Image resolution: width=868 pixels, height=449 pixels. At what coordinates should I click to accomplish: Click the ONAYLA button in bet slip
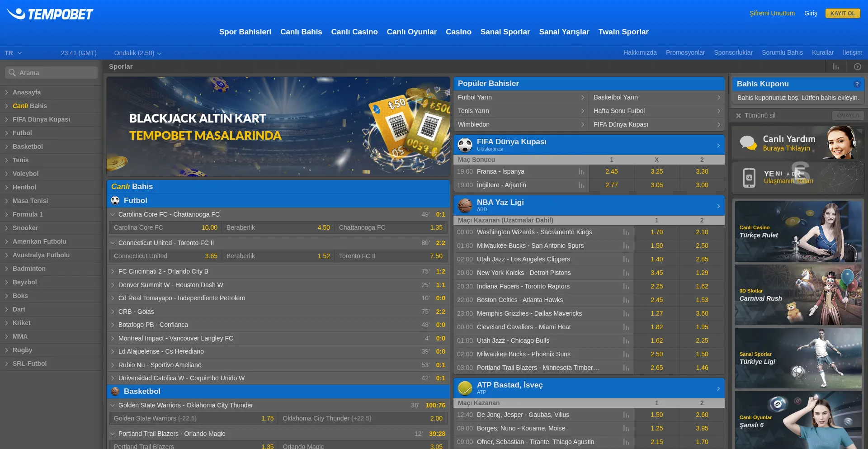(848, 116)
